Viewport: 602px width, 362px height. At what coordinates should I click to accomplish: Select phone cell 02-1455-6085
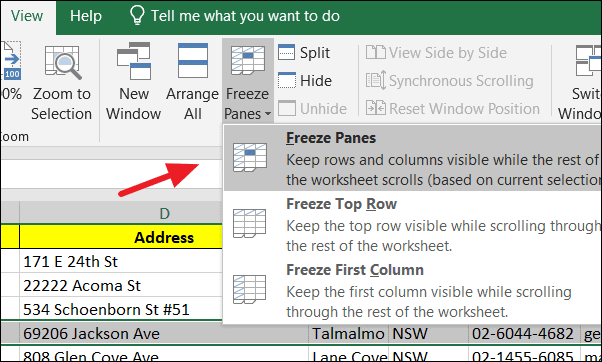pyautogui.click(x=525, y=355)
